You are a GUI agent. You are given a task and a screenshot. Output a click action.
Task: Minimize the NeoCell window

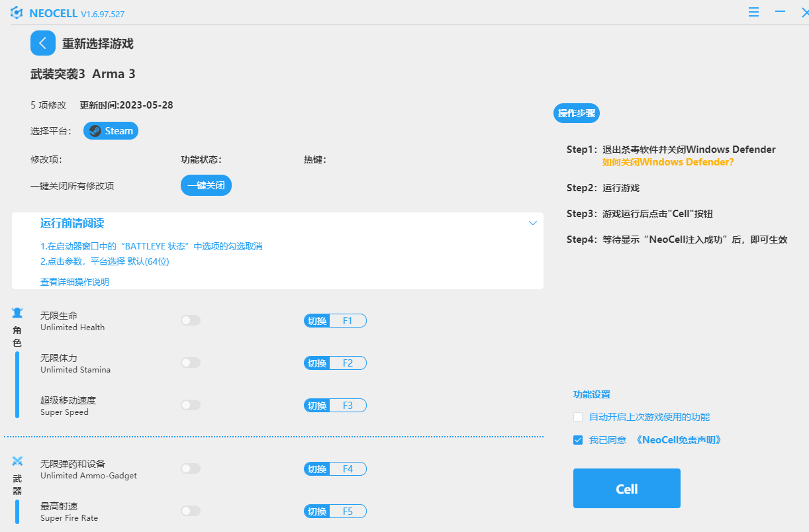tap(780, 12)
